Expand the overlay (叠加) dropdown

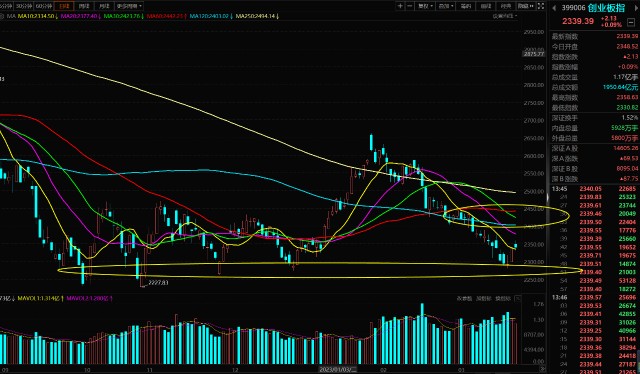point(445,6)
